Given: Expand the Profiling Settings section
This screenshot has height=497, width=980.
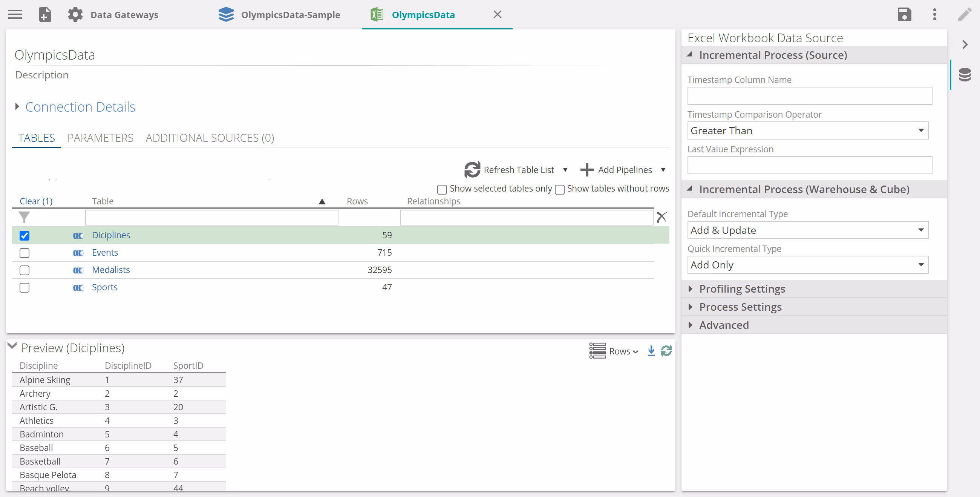Looking at the screenshot, I should (742, 288).
